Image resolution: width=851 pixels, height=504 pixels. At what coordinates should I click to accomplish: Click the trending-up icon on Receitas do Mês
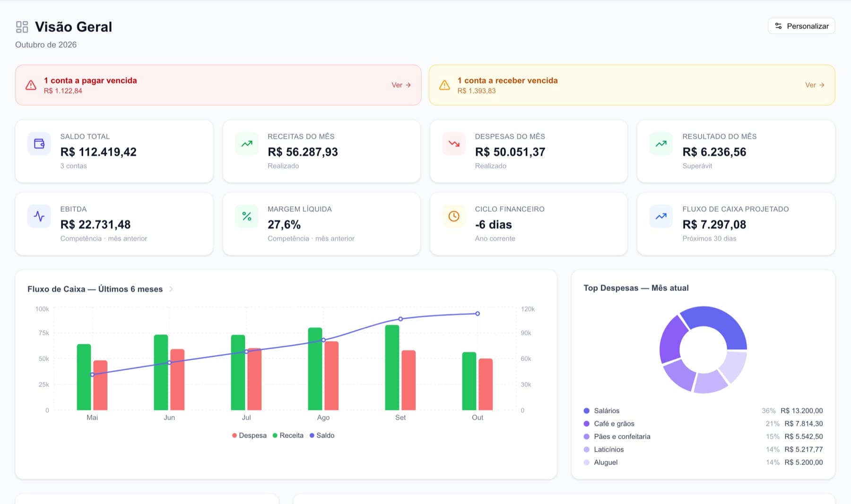click(x=247, y=144)
